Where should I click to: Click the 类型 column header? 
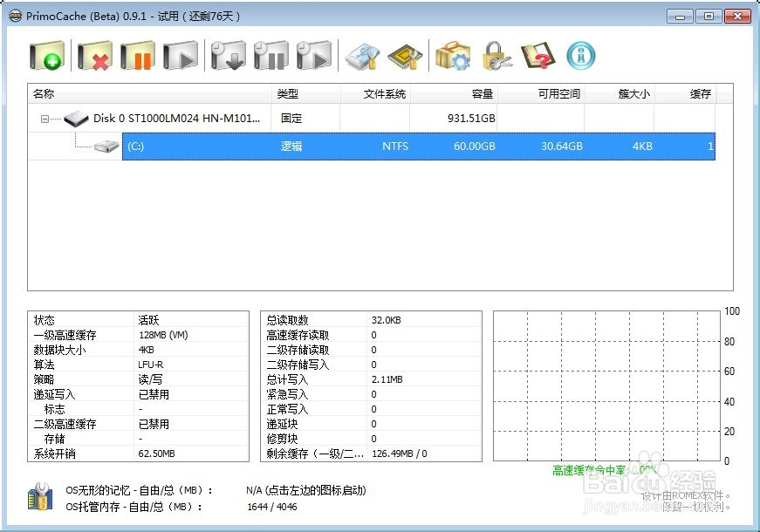(306, 93)
